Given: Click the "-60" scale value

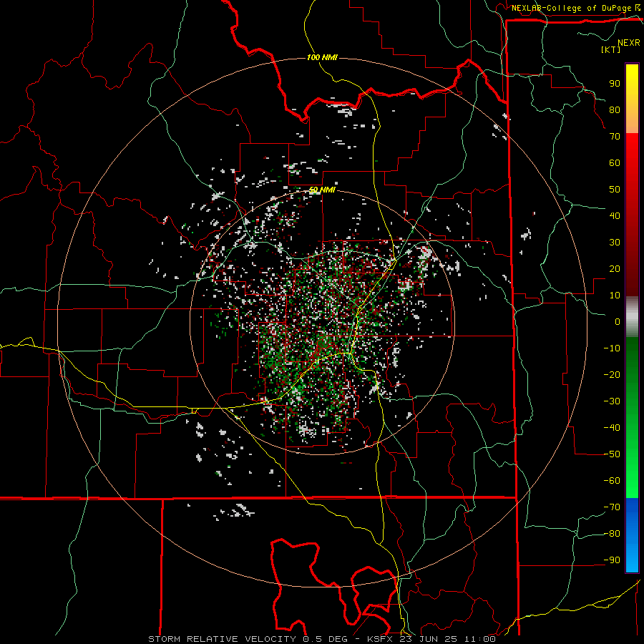Looking at the screenshot, I should (x=612, y=481).
